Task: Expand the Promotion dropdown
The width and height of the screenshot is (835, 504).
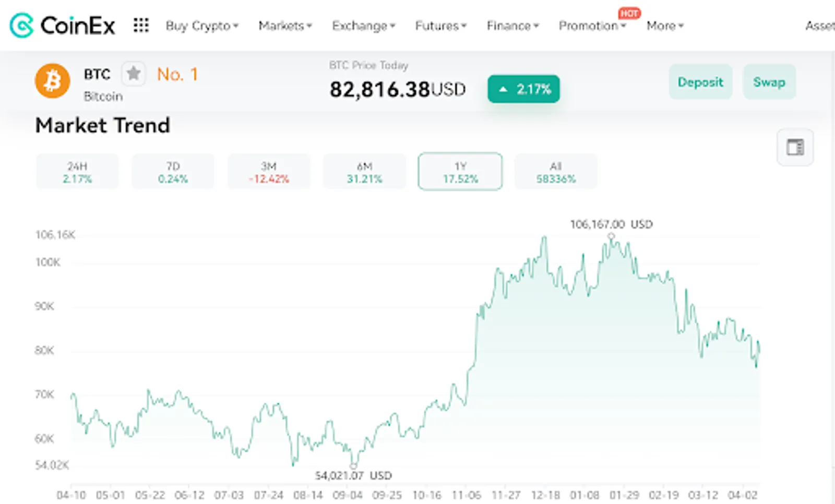Action: (592, 26)
